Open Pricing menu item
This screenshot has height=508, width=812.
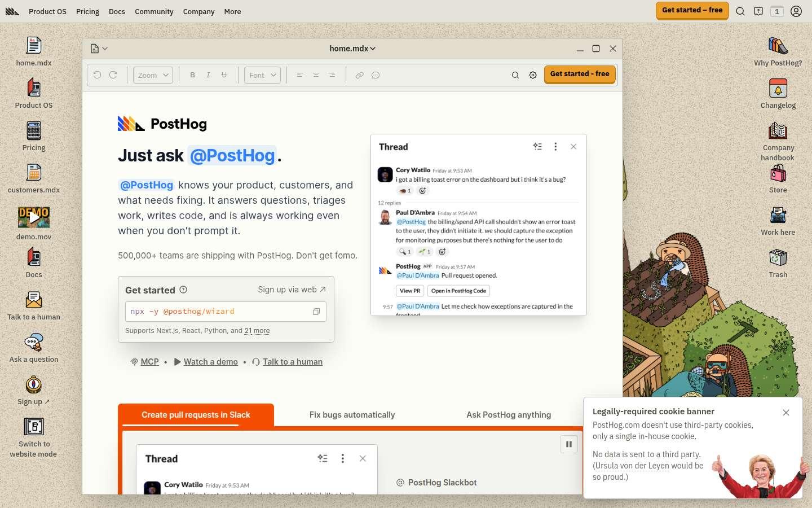tap(87, 11)
